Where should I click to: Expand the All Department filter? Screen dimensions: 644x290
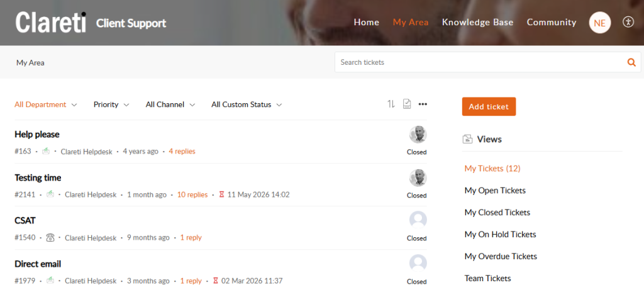click(x=45, y=104)
